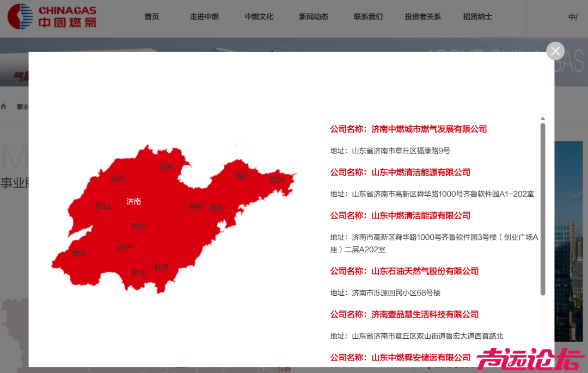Select 聊城 on the Shandong map
588x373 pixels.
(103, 207)
